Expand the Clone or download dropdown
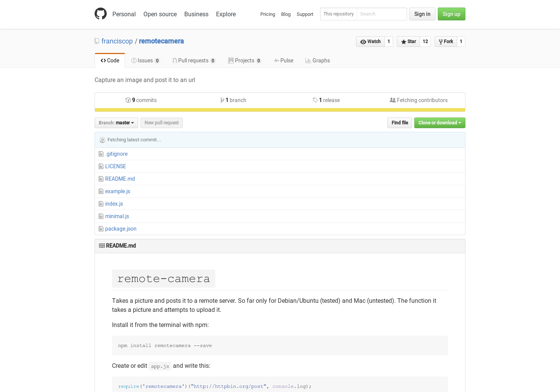 click(439, 122)
